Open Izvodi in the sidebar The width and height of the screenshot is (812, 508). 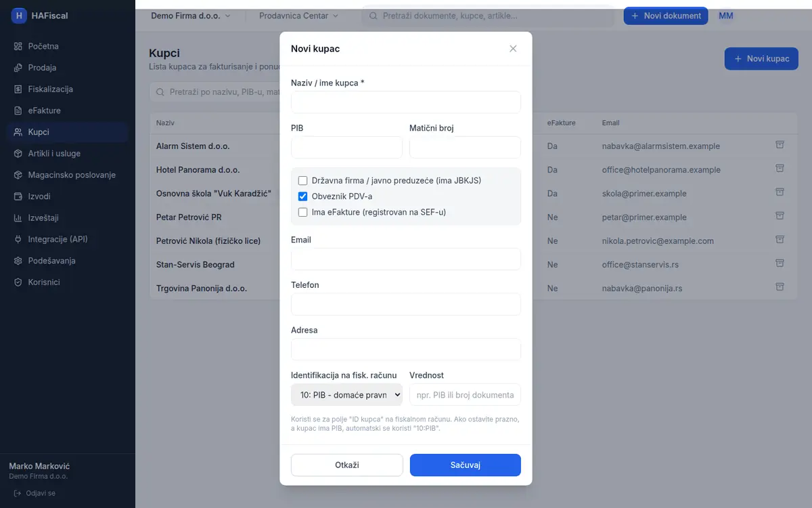[x=68, y=196]
